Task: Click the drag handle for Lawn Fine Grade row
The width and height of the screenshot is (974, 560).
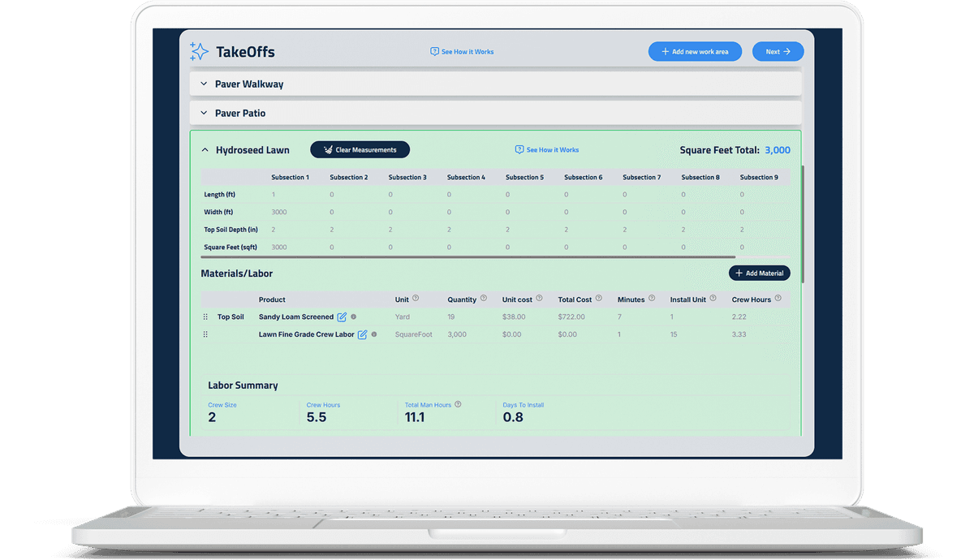Action: tap(205, 334)
